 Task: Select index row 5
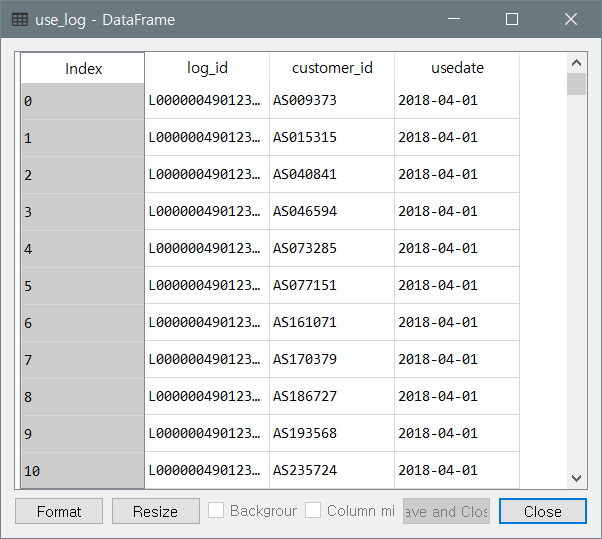83,286
